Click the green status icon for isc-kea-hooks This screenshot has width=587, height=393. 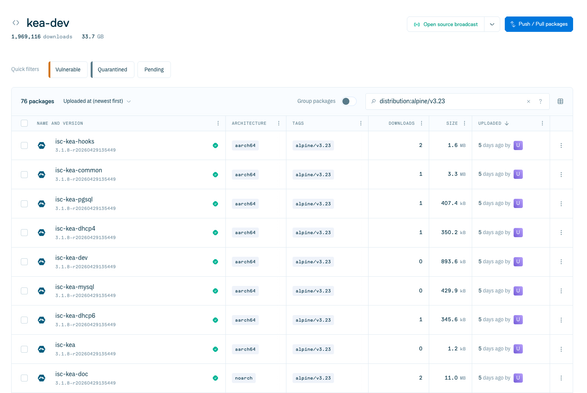(x=215, y=145)
